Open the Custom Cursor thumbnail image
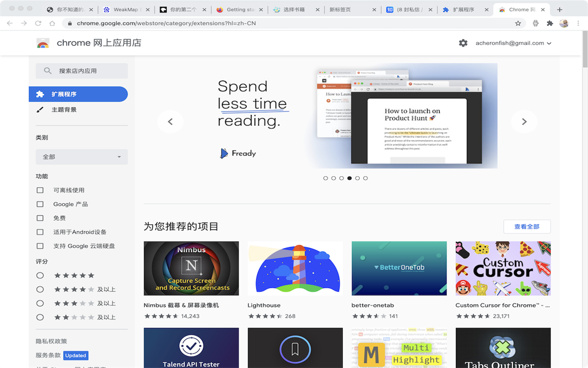The image size is (588, 368). coord(503,268)
